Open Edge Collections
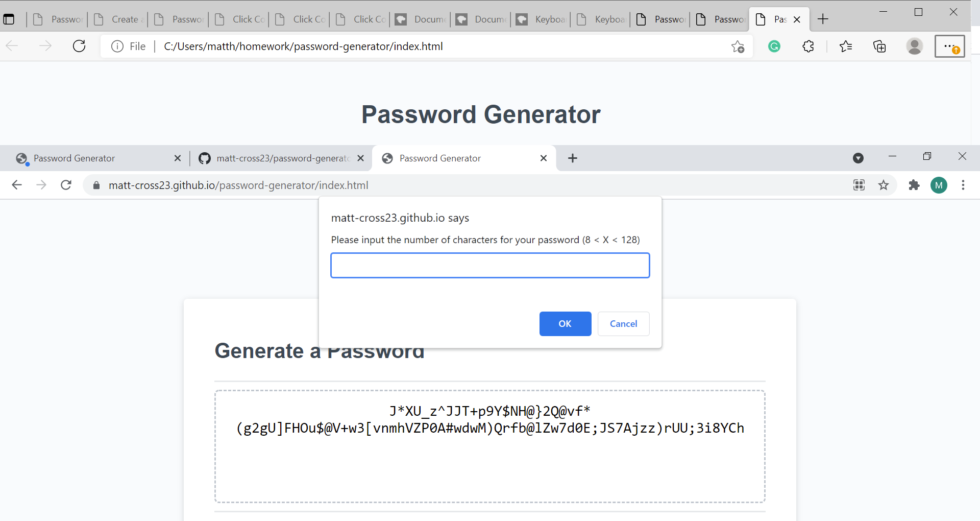The image size is (980, 521). click(x=880, y=46)
